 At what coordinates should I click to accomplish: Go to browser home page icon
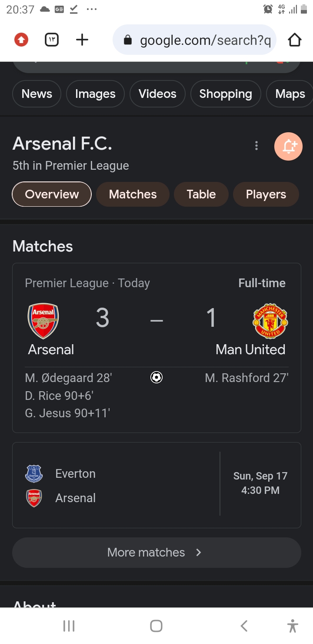tap(294, 40)
